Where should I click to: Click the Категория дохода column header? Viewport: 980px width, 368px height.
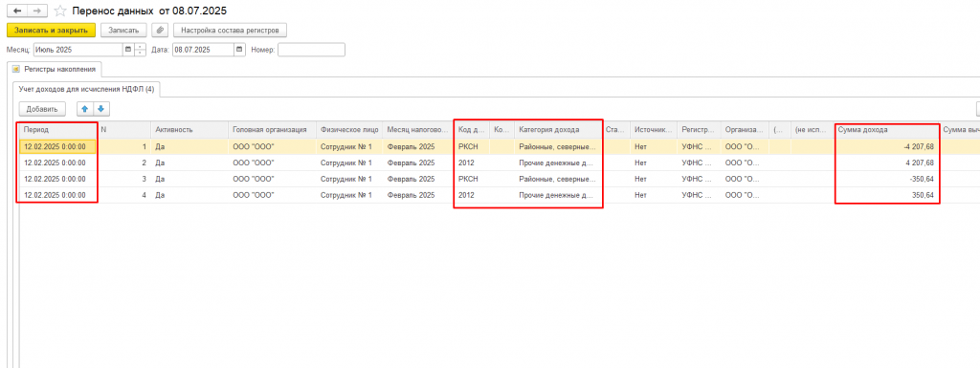(x=558, y=130)
